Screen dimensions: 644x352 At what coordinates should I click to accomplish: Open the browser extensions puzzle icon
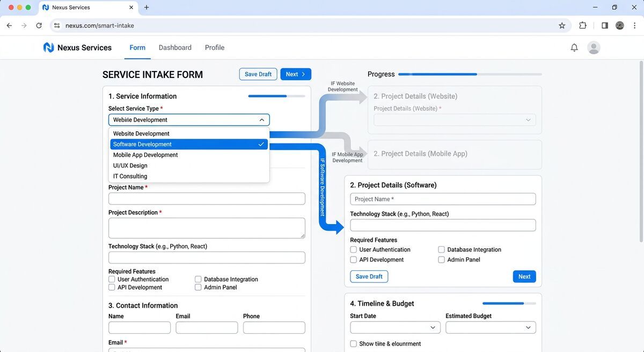pos(583,25)
